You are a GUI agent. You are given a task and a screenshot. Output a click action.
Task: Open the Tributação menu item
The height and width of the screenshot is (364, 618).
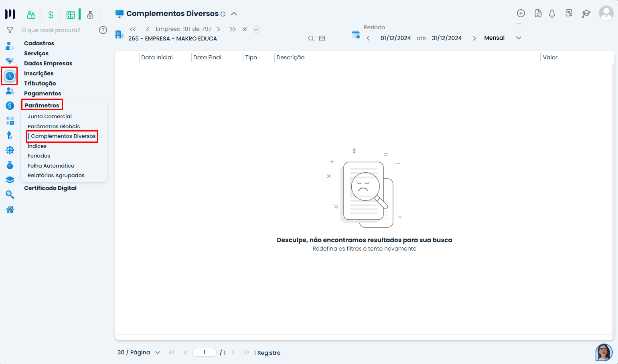pos(40,83)
